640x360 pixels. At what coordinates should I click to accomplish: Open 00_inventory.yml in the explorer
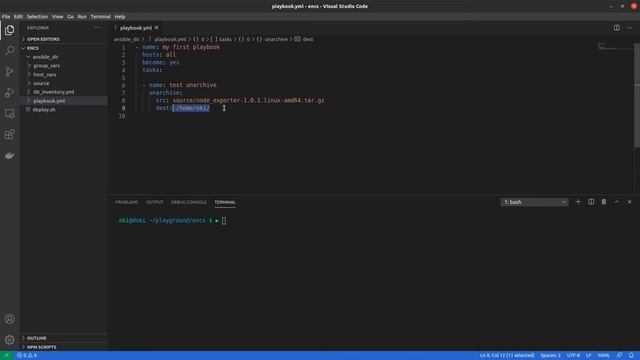coord(54,92)
